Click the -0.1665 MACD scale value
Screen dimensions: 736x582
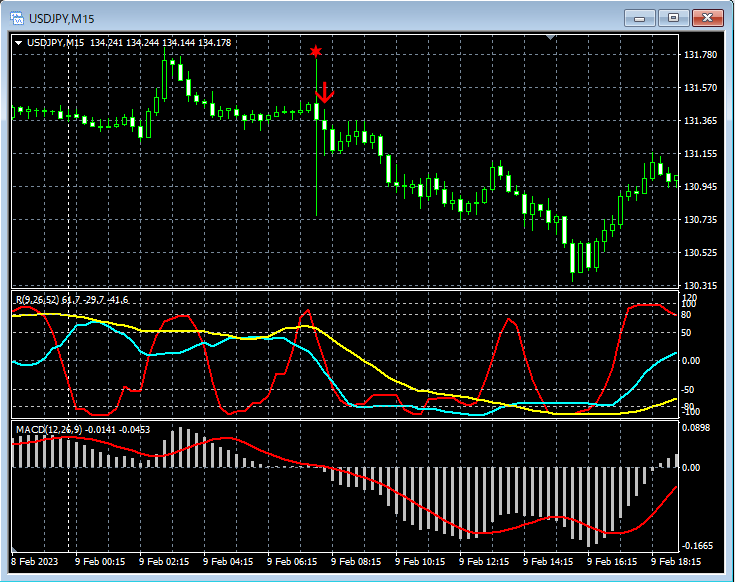point(699,546)
